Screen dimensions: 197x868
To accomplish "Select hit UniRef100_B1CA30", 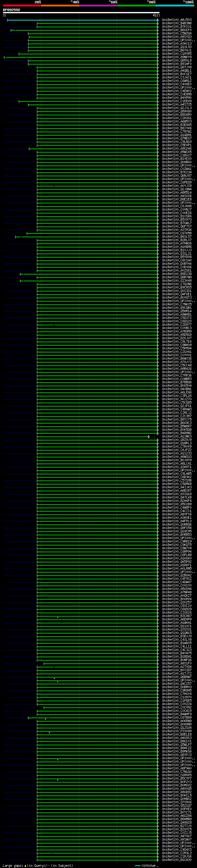I will (x=177, y=860).
